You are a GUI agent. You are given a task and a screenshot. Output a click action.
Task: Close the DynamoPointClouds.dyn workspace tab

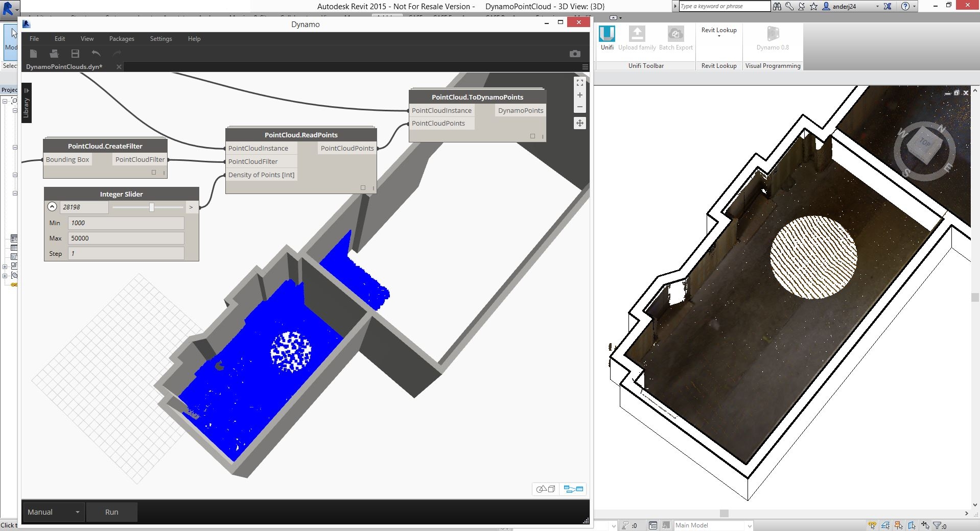click(x=119, y=67)
